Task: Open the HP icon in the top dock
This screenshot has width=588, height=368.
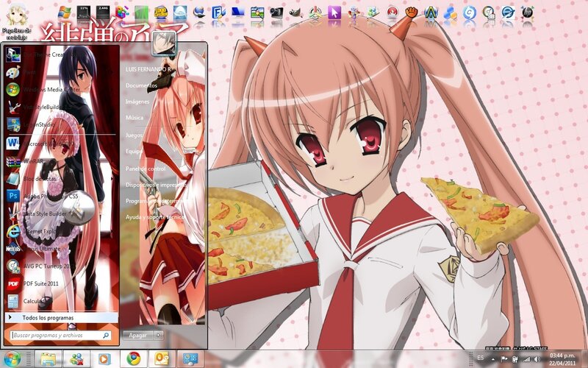Action: 528,13
